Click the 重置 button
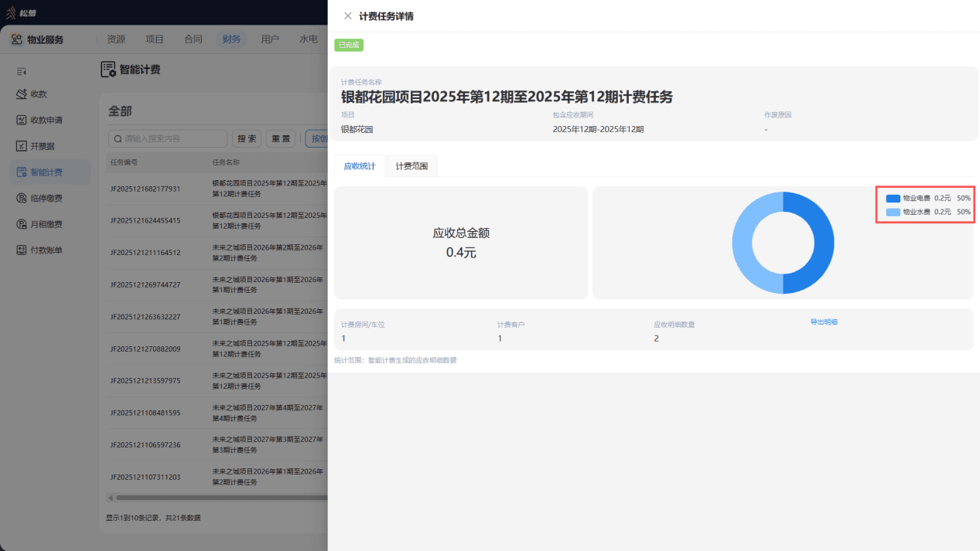This screenshot has height=551, width=980. (281, 138)
